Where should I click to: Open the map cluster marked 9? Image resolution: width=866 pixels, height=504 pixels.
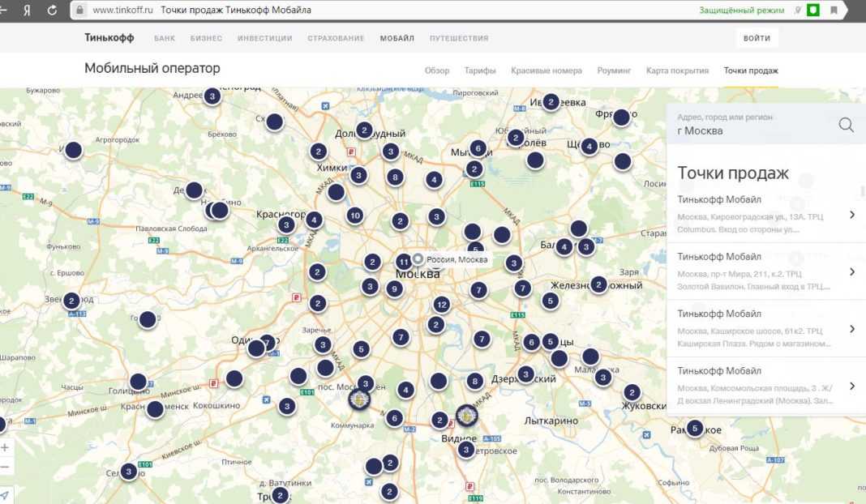394,288
